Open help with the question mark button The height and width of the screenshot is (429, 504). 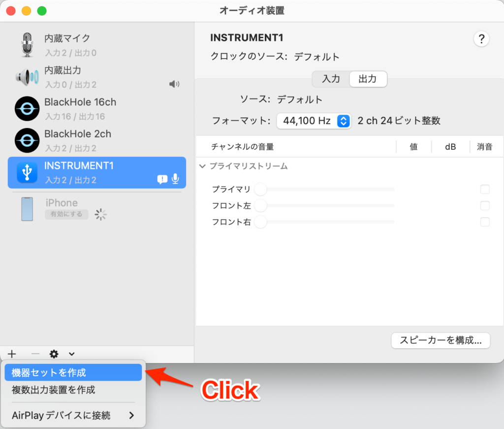click(x=481, y=39)
